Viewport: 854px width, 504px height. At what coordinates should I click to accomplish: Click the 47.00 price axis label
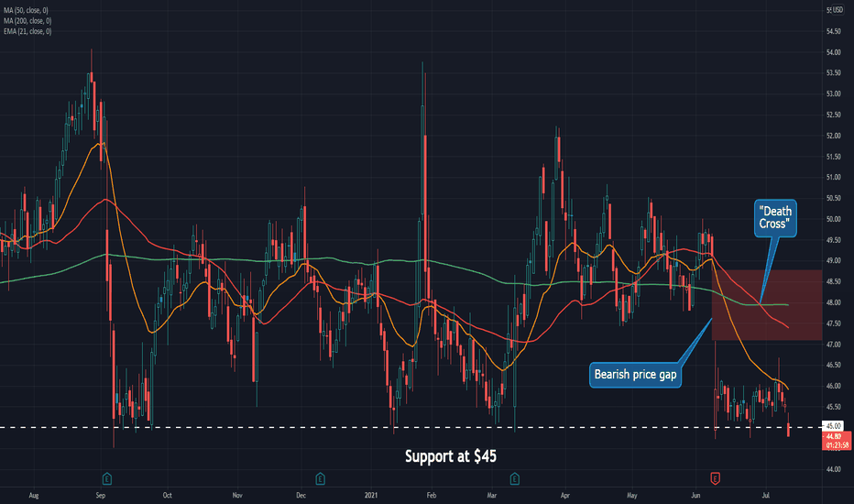(833, 345)
